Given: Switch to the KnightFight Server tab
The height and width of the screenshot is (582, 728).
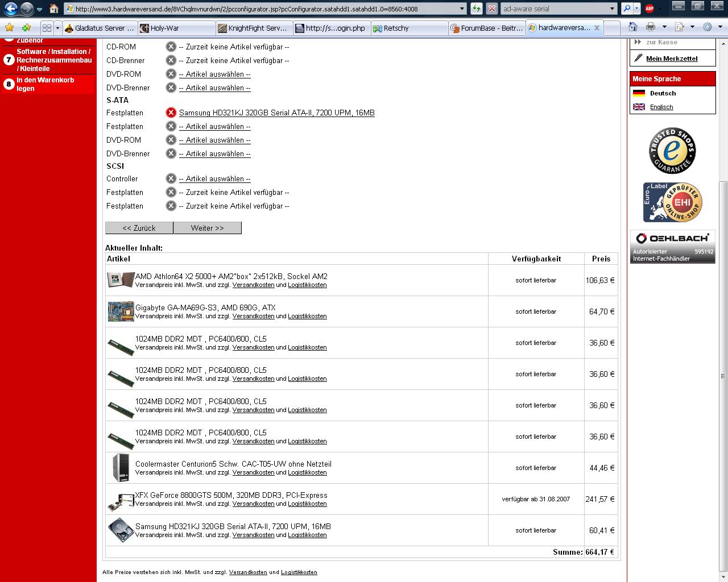Looking at the screenshot, I should pyautogui.click(x=254, y=28).
